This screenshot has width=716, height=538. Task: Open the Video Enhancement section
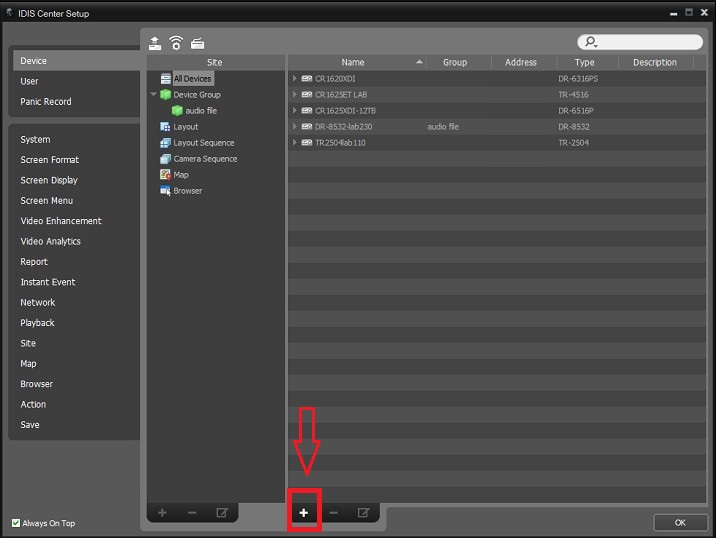point(61,221)
